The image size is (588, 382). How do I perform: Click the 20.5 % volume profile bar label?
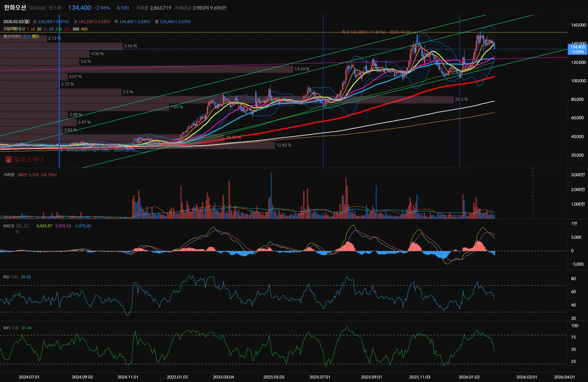pos(461,99)
